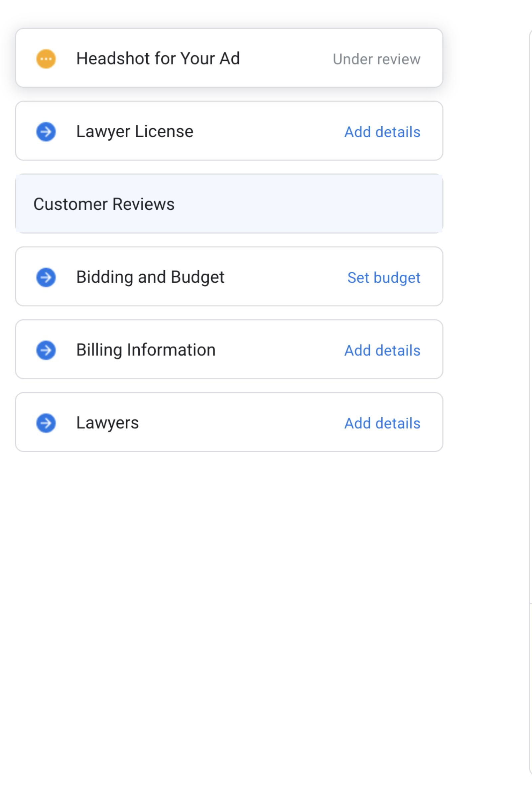Click the Under review status text

coord(376,59)
